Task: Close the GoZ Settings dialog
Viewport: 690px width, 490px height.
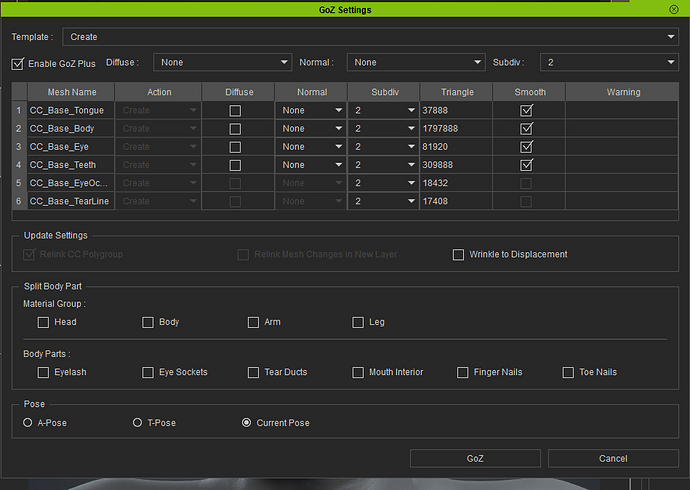Action: [673, 9]
